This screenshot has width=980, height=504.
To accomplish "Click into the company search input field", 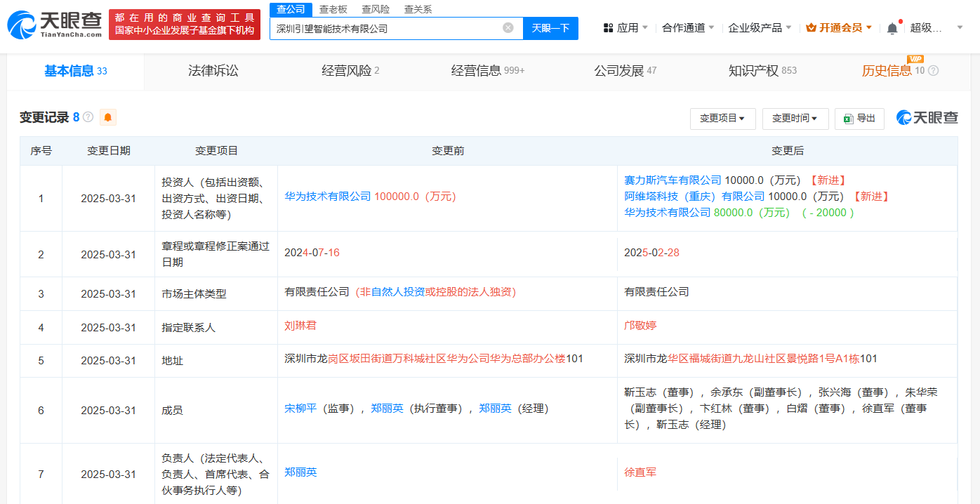I will 386,29.
